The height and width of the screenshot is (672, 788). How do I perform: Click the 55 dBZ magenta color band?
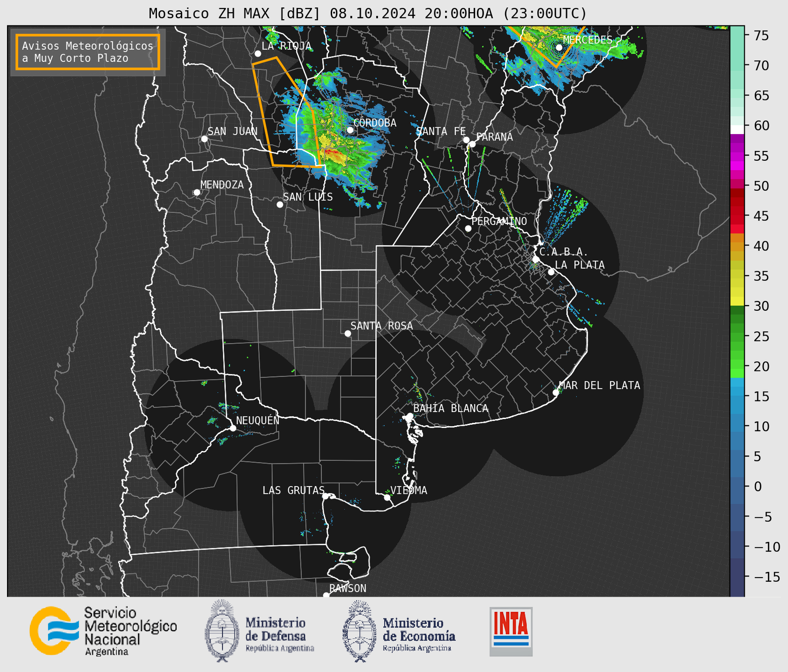[x=737, y=156]
